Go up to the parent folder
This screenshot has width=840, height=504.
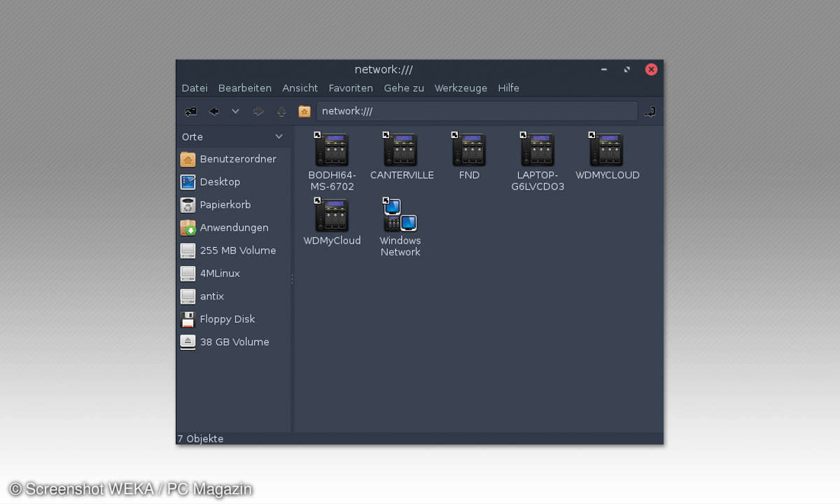click(x=281, y=111)
